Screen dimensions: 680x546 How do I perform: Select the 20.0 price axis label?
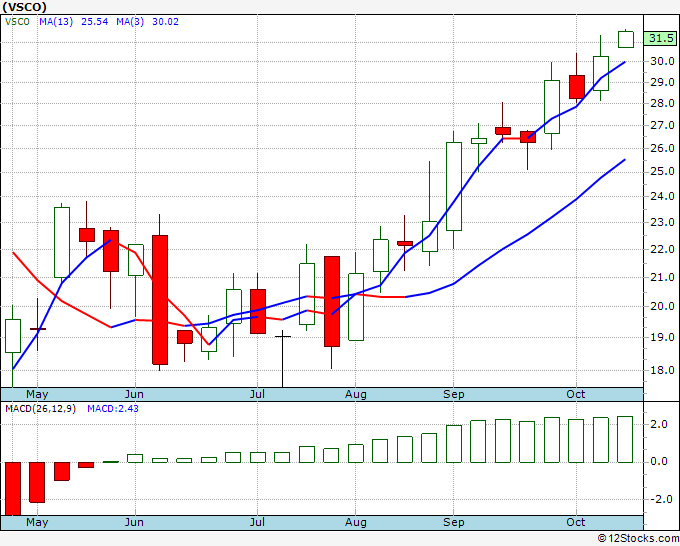[662, 306]
